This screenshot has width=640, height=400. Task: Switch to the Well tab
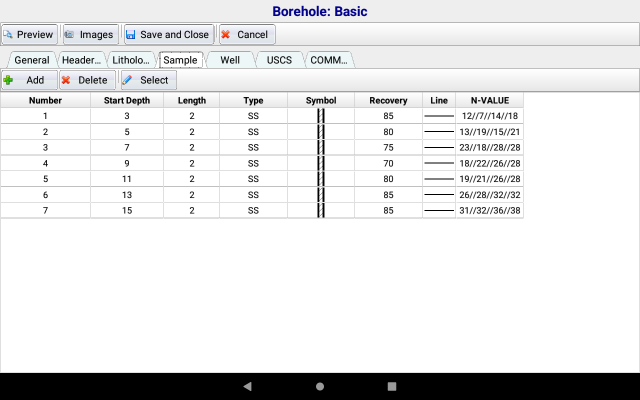click(230, 60)
